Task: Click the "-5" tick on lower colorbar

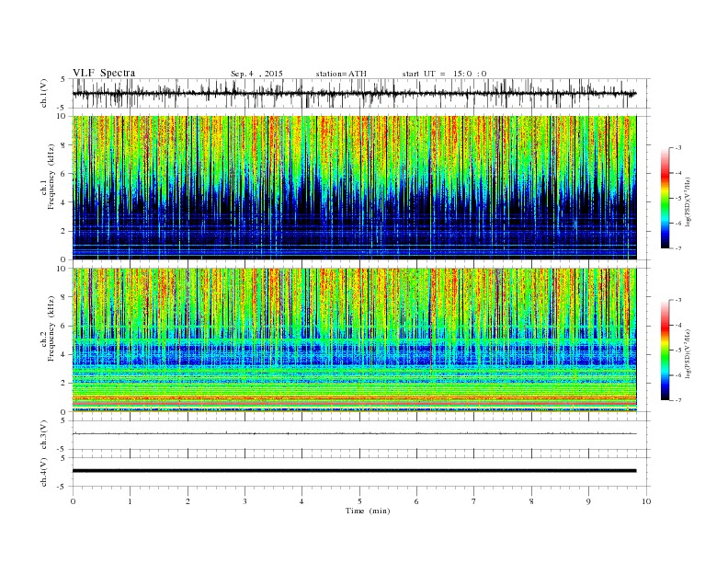Action: click(x=677, y=350)
